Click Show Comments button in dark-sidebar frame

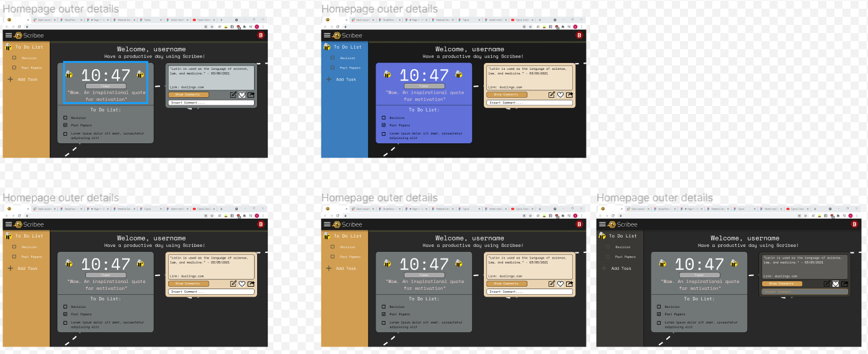click(x=783, y=284)
